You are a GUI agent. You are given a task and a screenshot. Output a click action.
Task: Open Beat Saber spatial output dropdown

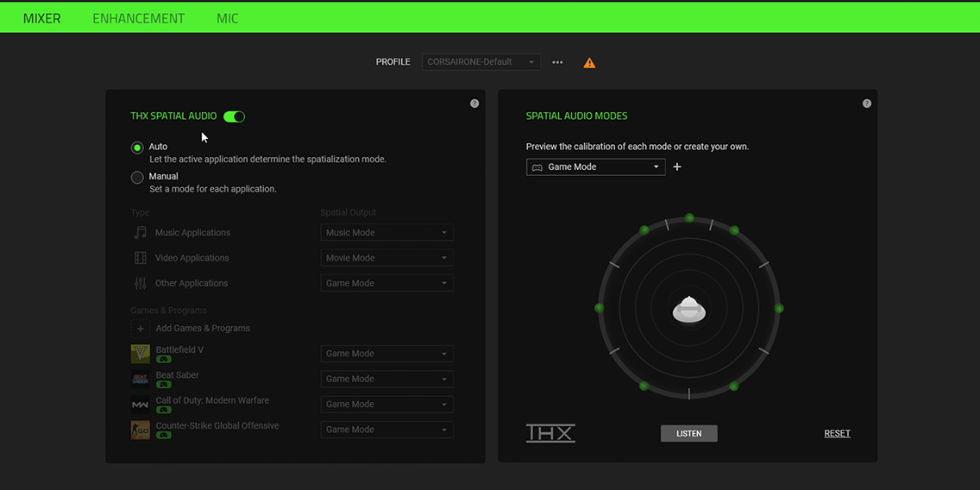[x=386, y=379]
